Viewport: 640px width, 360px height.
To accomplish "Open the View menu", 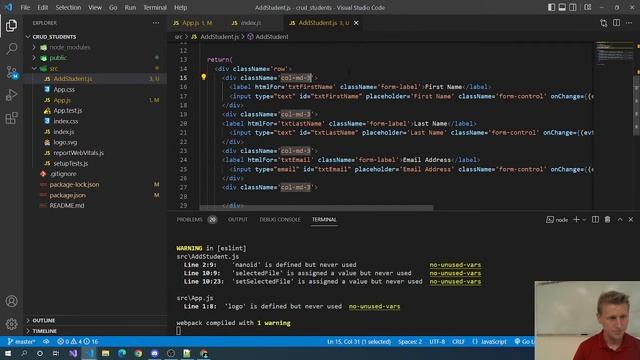I will (x=95, y=7).
